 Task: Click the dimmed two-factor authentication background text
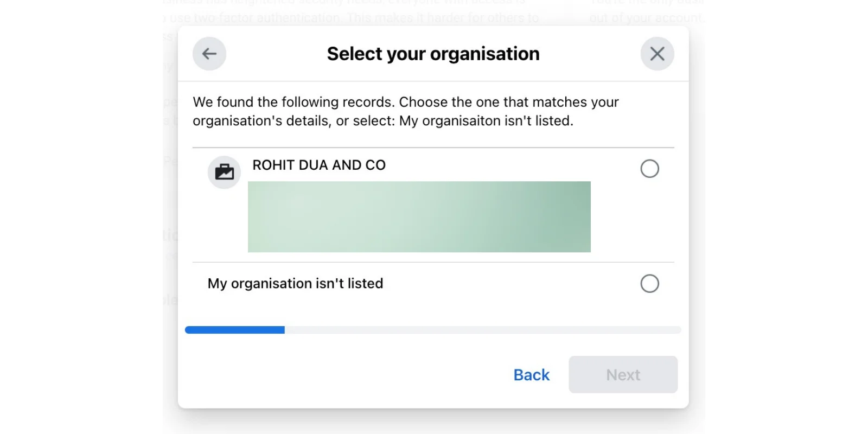353,17
